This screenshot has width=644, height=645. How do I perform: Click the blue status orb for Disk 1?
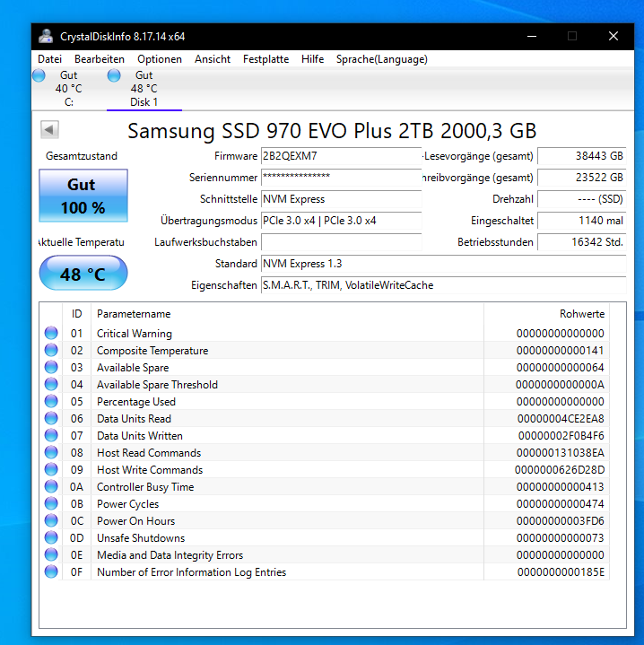click(114, 75)
